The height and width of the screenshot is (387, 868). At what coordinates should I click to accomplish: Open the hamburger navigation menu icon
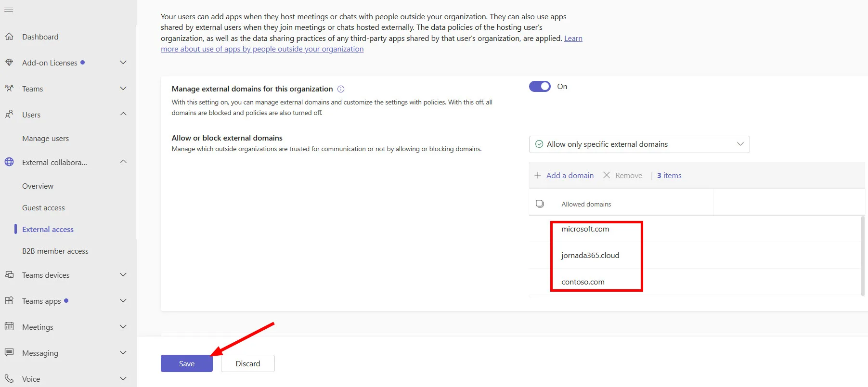click(9, 10)
